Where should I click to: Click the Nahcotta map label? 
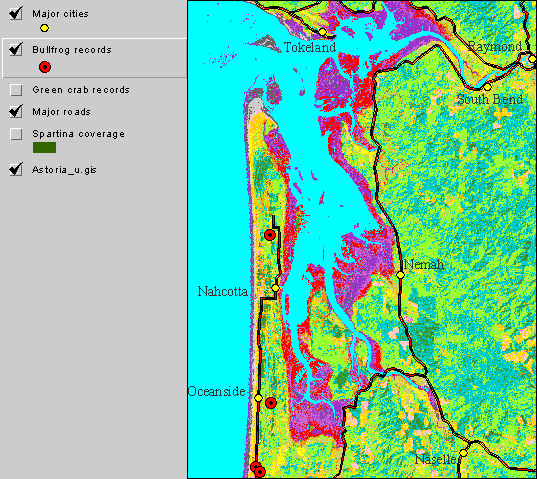(x=223, y=291)
